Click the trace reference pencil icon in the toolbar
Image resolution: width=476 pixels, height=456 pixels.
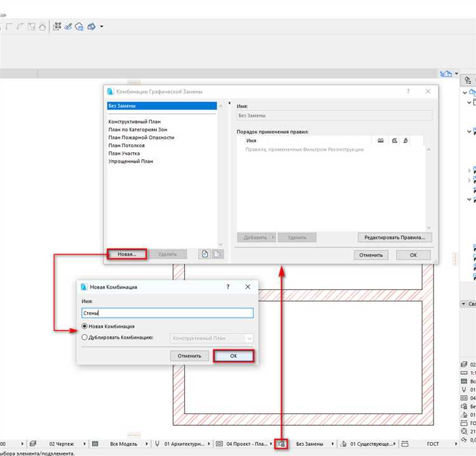click(x=68, y=27)
